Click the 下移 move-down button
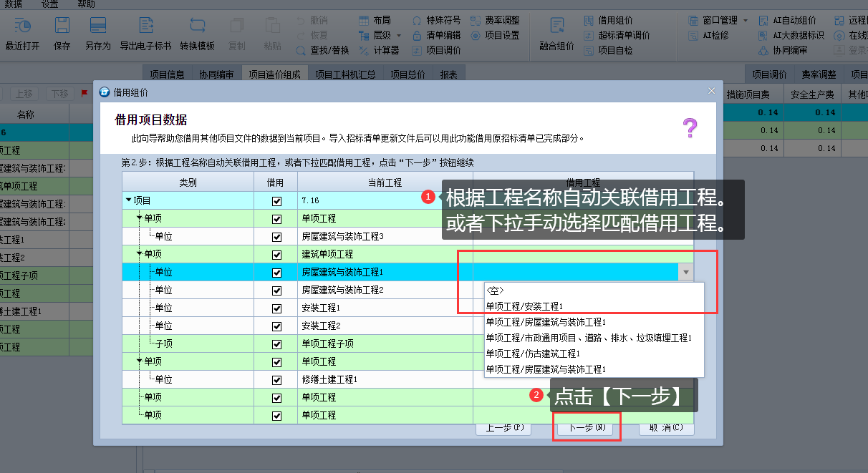The height and width of the screenshot is (473, 868). pos(60,94)
